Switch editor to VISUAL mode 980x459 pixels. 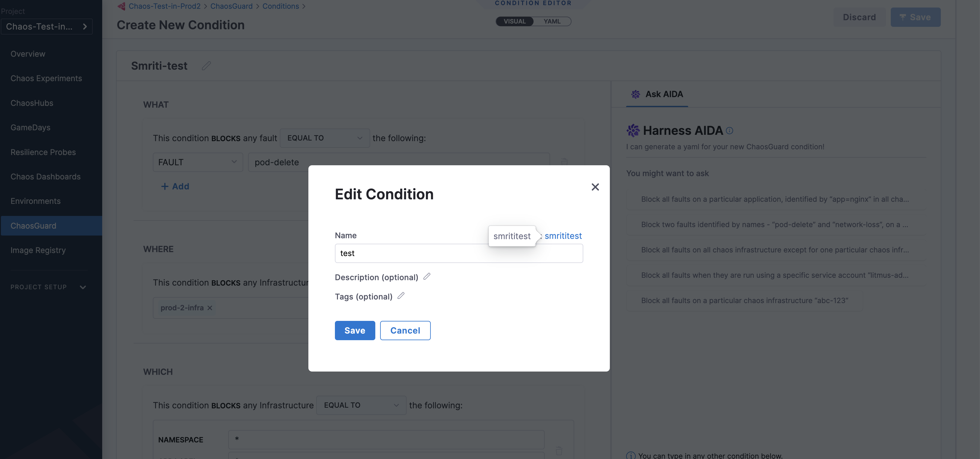(x=514, y=21)
